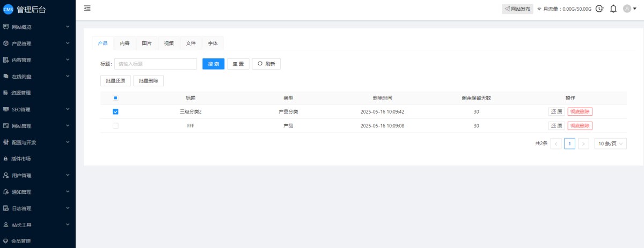Click the CMS logo icon
The height and width of the screenshot is (248, 644).
click(x=8, y=10)
